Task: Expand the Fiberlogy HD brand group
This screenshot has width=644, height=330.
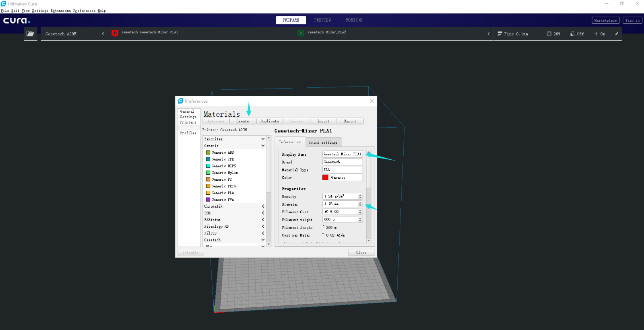Action: (263, 227)
